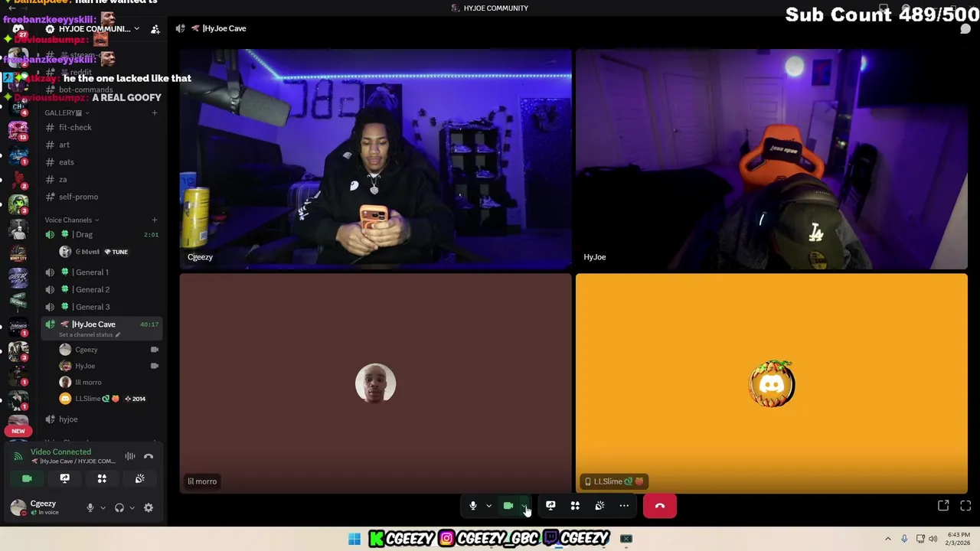
Task: Join the General 3 voice channel
Action: (x=101, y=307)
